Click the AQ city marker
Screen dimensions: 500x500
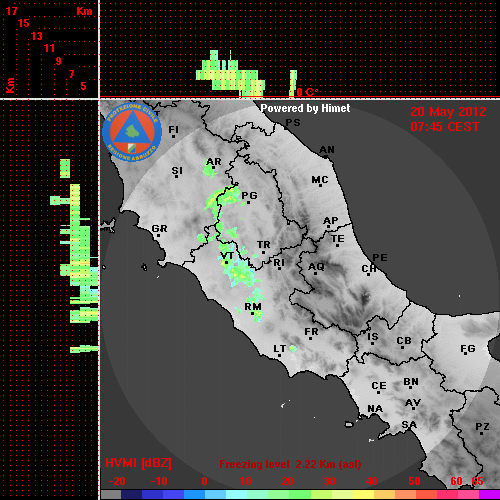[x=315, y=273]
